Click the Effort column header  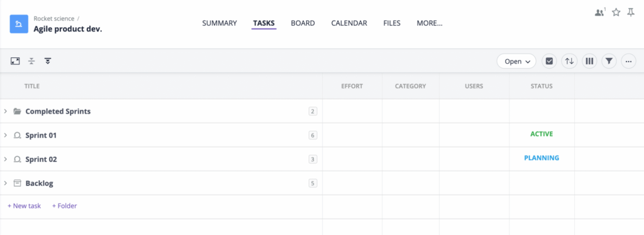[x=352, y=86]
